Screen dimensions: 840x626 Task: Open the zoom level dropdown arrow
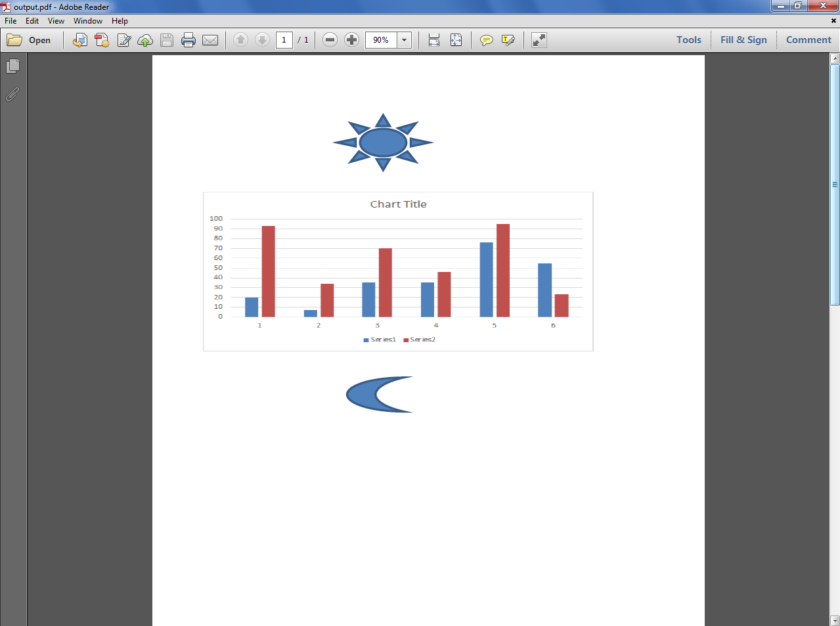[405, 40]
